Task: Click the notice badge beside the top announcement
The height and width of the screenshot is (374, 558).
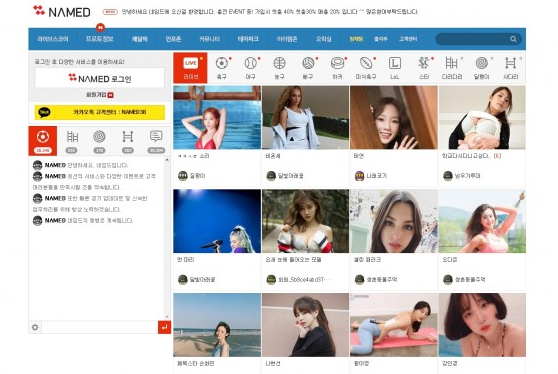Action: (x=110, y=12)
